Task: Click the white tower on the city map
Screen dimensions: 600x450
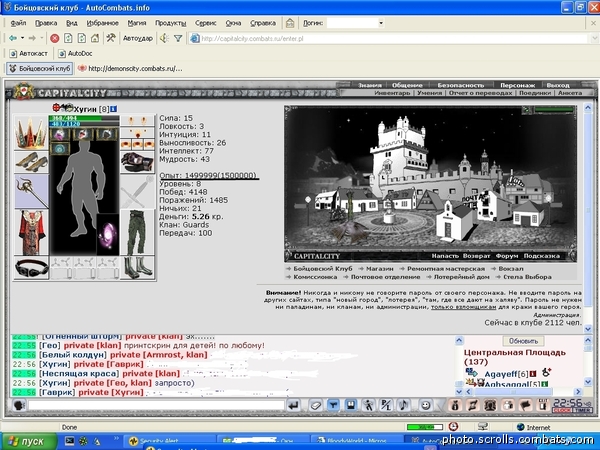Action: click(399, 153)
